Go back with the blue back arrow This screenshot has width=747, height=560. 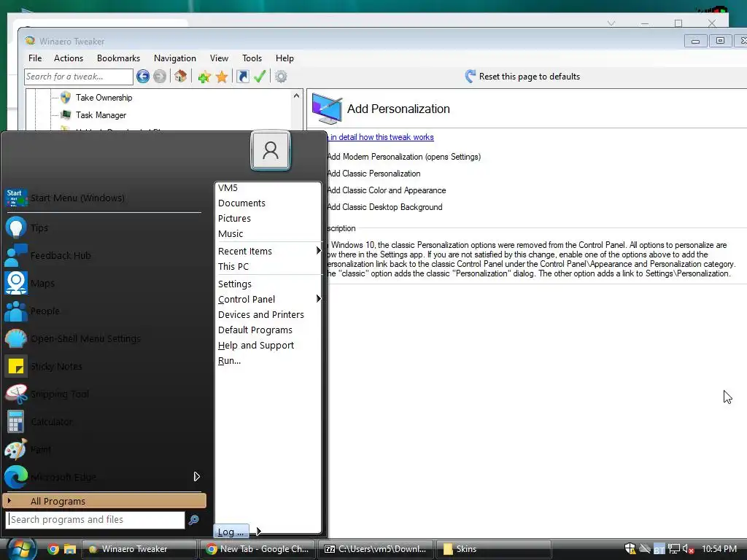coord(143,76)
